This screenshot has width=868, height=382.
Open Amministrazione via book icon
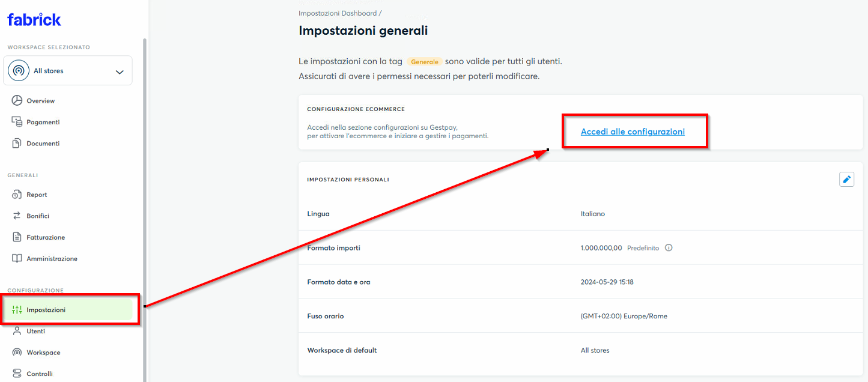[17, 258]
